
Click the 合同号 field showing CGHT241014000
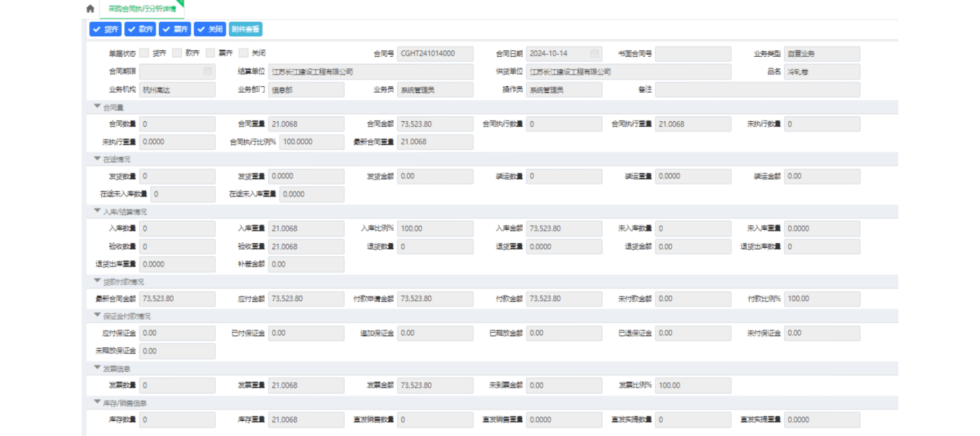(x=435, y=53)
